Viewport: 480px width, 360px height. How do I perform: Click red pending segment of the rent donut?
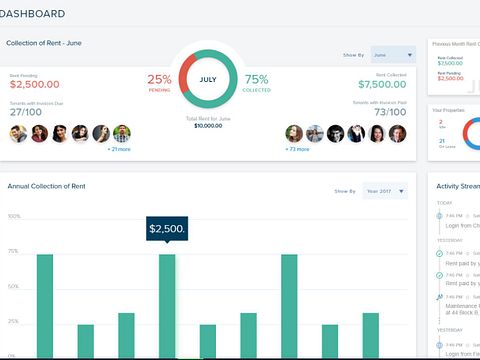tap(184, 75)
